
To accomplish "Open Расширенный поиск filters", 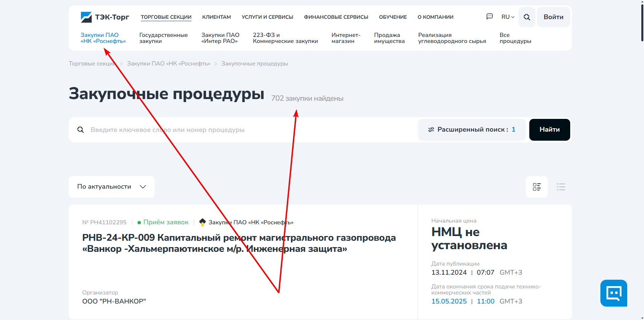I will [x=472, y=130].
